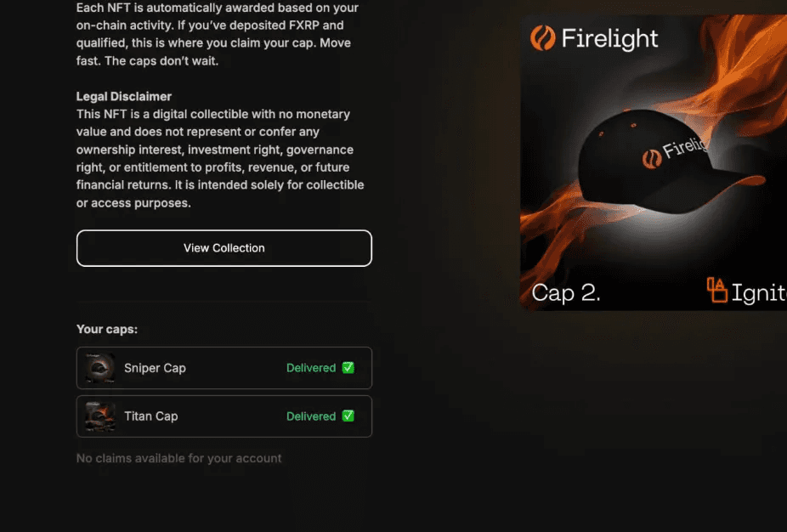Click the orange Firelight flame logo icon
This screenshot has height=532, width=787.
pos(542,38)
